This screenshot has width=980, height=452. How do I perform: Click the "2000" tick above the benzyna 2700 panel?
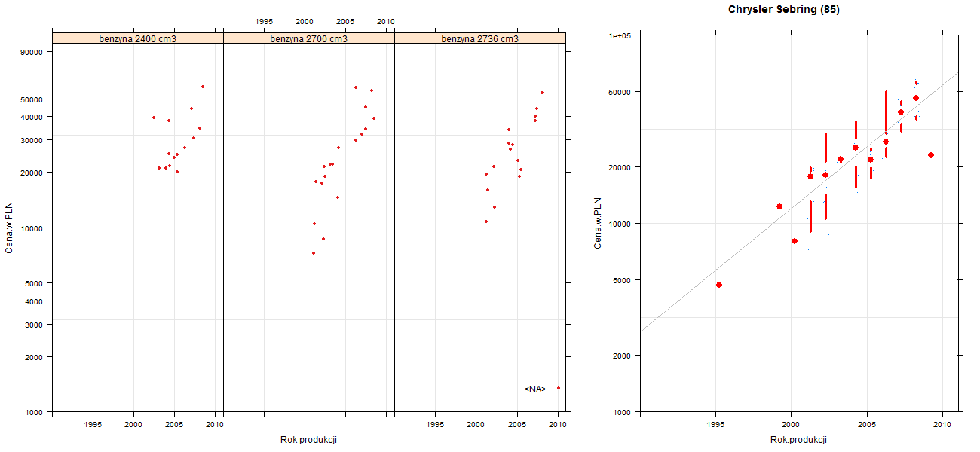click(305, 21)
